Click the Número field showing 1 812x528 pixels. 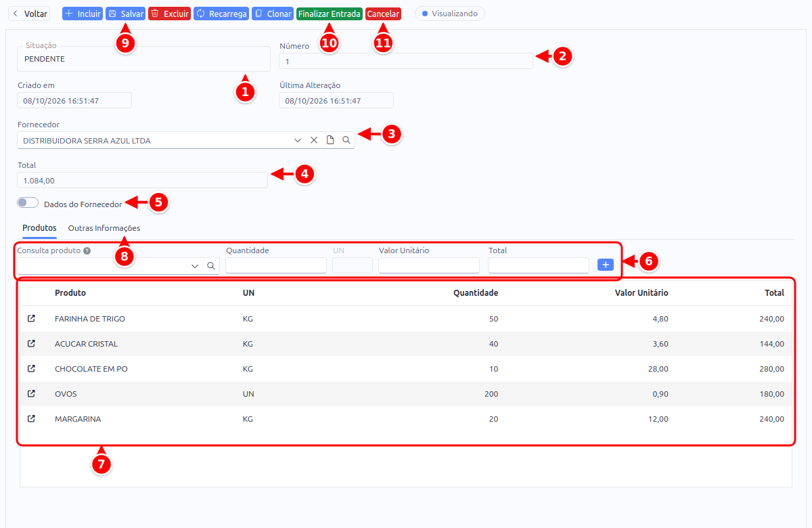[406, 61]
